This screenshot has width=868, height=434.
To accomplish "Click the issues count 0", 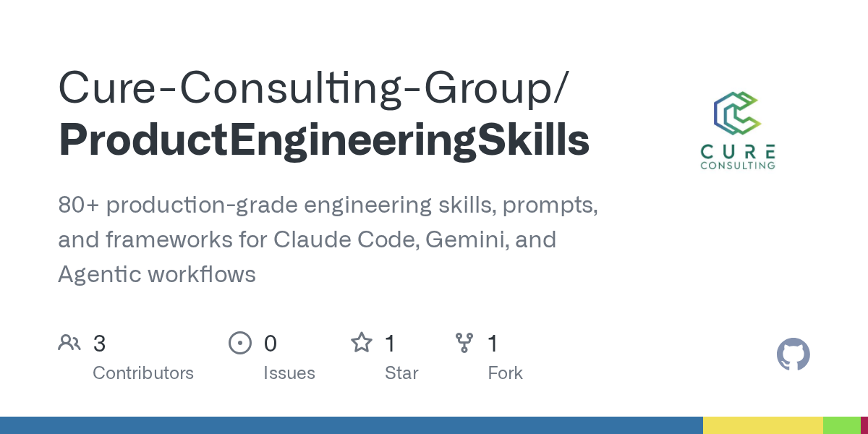I will (x=270, y=344).
